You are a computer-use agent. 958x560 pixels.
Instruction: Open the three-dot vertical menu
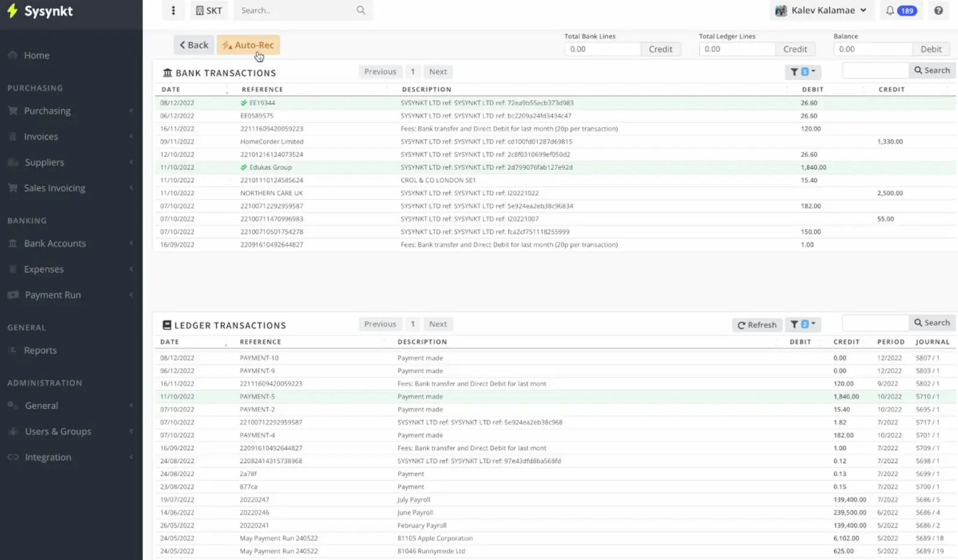173,10
